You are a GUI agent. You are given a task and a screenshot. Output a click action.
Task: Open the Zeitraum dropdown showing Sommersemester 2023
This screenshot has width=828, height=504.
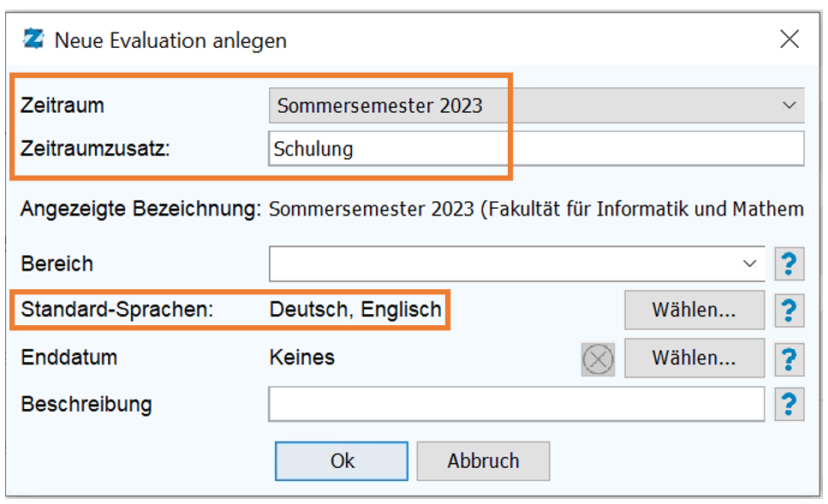tap(537, 105)
